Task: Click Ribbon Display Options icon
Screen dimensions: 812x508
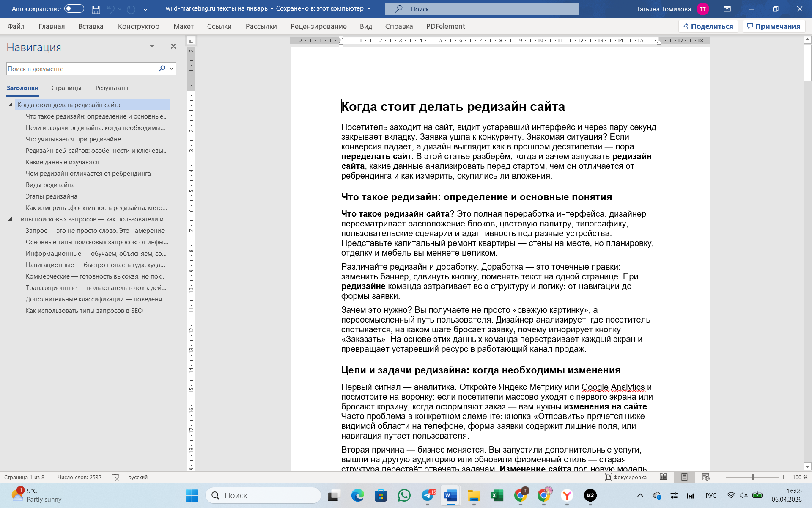Action: [x=727, y=9]
